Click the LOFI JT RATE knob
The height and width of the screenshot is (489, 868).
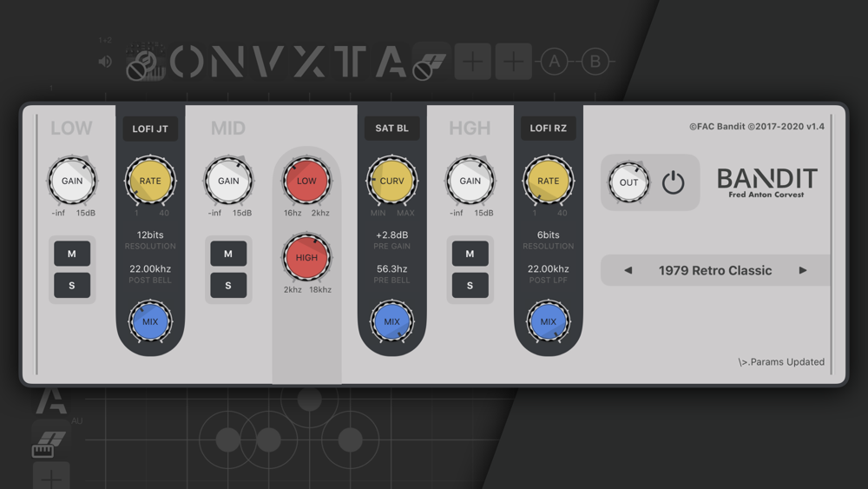pos(150,181)
